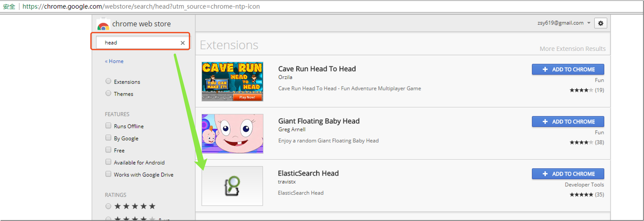Click the Fun category under Cave Run
Viewport: 644px width, 221px height.
tap(599, 80)
